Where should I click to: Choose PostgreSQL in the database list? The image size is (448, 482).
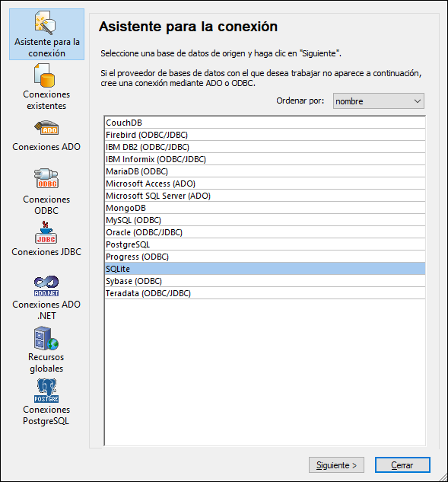coord(265,244)
